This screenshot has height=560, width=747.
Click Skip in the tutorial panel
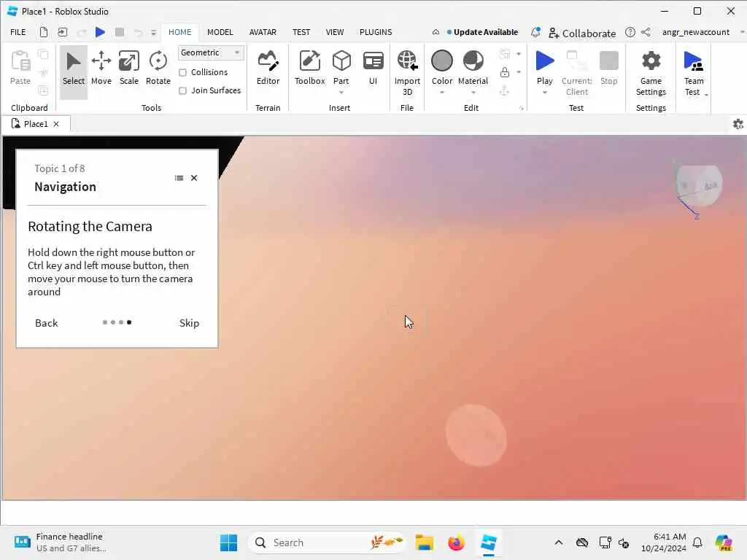pyautogui.click(x=189, y=323)
